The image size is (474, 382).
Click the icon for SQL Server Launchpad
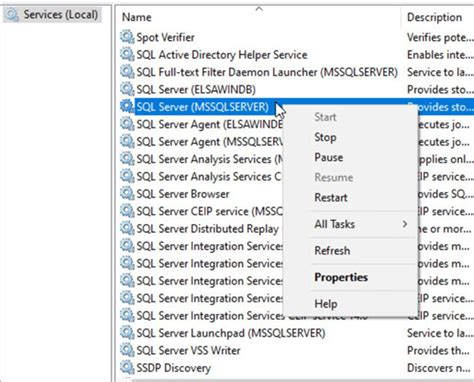click(x=127, y=332)
